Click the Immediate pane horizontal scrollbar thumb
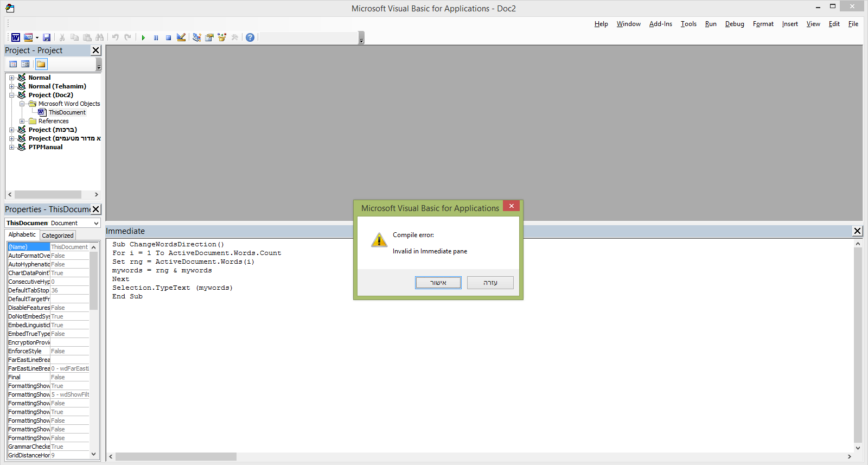868x465 pixels. (x=176, y=457)
